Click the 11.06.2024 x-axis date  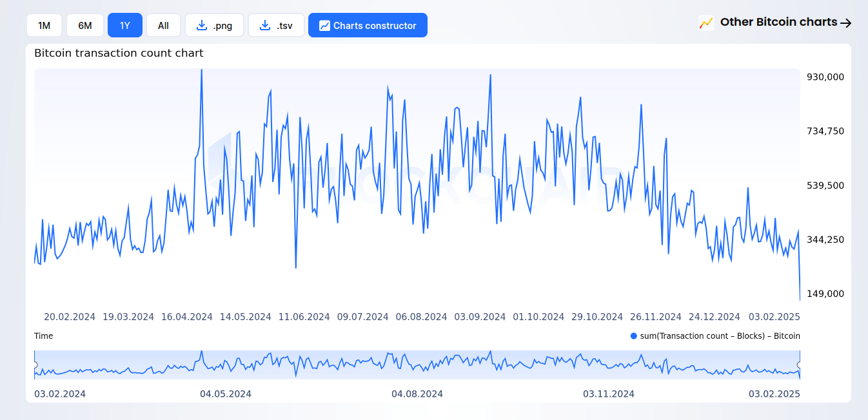[x=304, y=317]
